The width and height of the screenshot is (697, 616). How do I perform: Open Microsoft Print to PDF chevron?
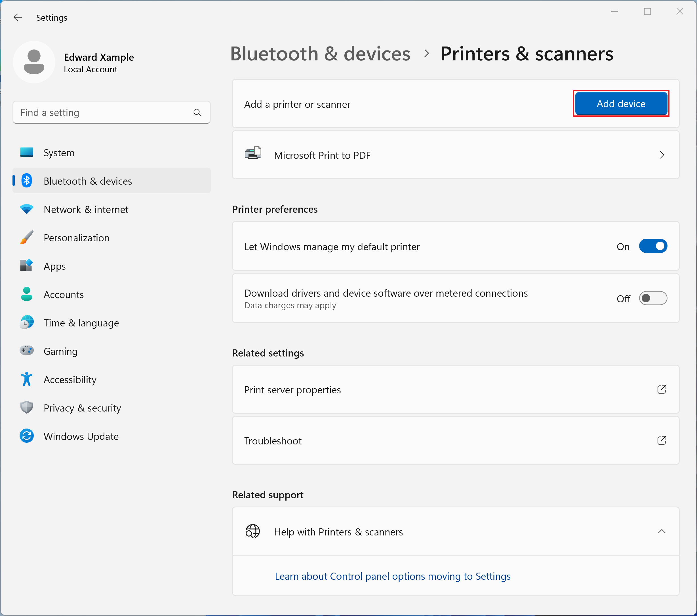pos(662,155)
